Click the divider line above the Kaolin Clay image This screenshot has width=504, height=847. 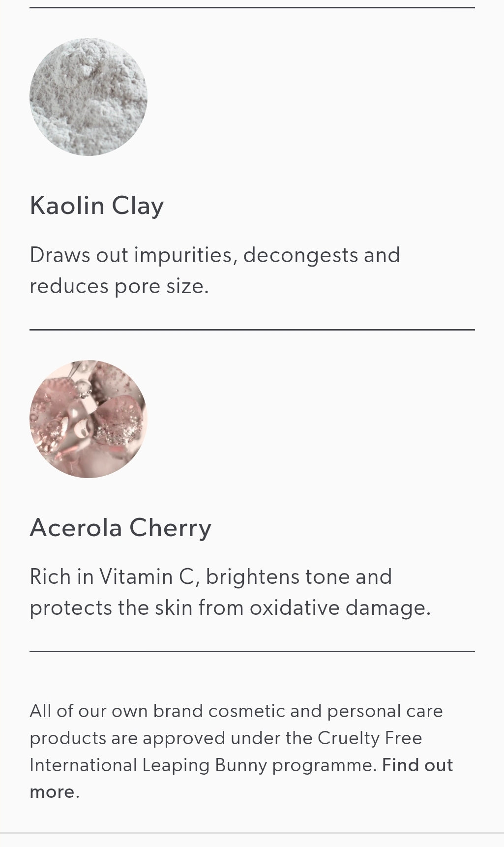[252, 8]
